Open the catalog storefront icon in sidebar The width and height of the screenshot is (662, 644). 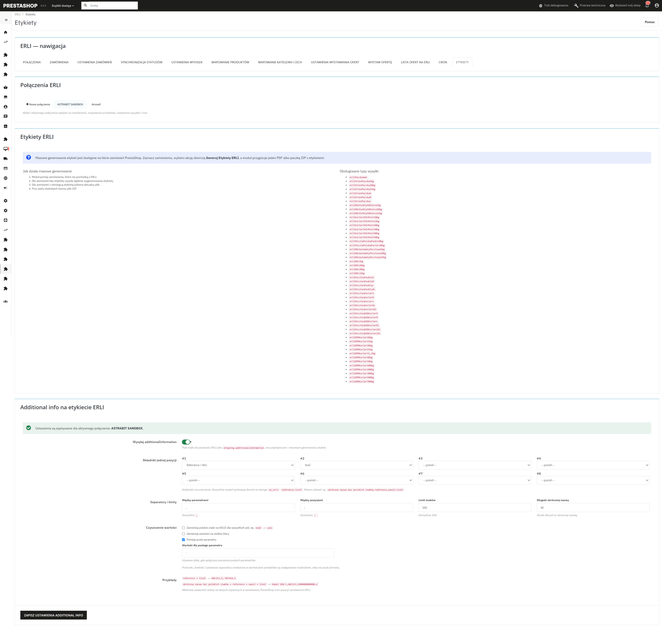[5, 97]
